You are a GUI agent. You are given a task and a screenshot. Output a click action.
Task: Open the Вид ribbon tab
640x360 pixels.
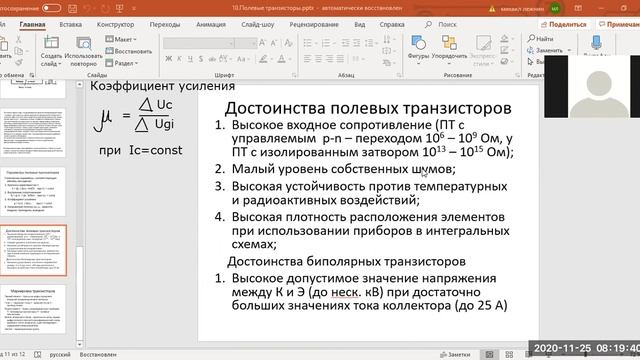tap(360, 24)
